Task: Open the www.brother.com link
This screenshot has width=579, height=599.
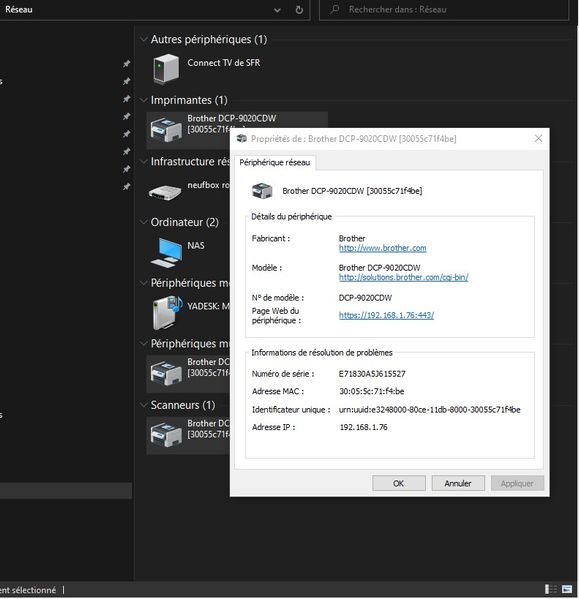Action: pyautogui.click(x=382, y=248)
